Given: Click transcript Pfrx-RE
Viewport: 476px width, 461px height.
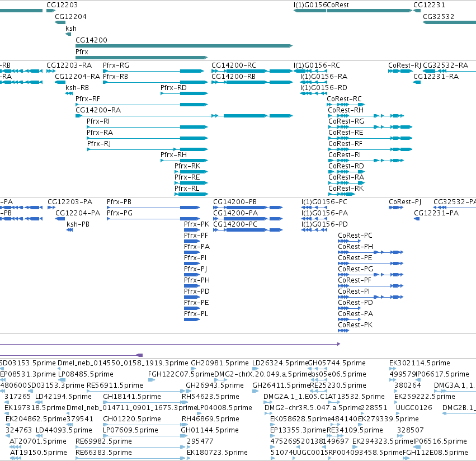Looking at the screenshot, I should pyautogui.click(x=191, y=183).
